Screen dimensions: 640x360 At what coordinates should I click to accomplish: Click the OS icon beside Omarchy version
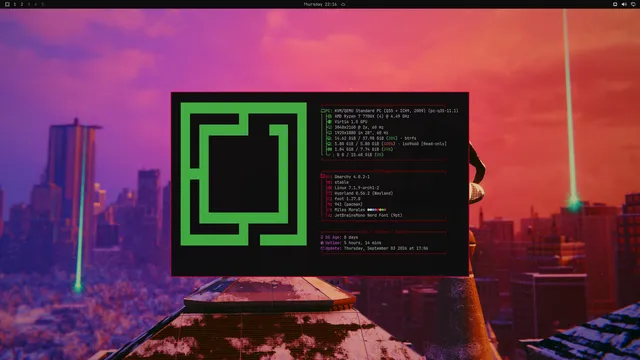[x=322, y=177]
